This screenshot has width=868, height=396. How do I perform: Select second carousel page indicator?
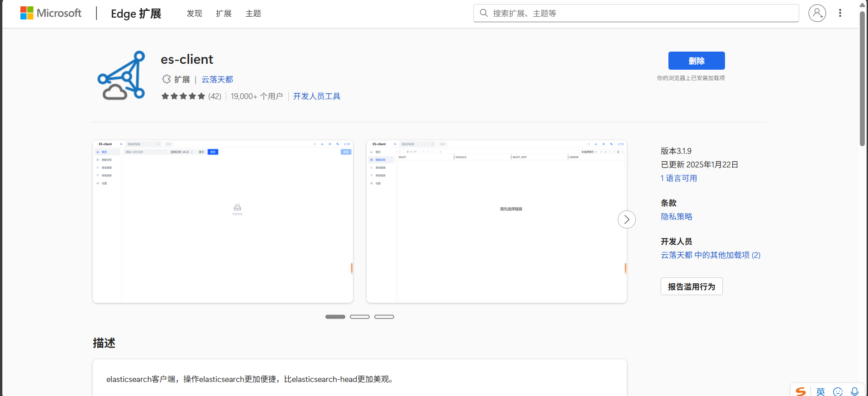point(360,317)
